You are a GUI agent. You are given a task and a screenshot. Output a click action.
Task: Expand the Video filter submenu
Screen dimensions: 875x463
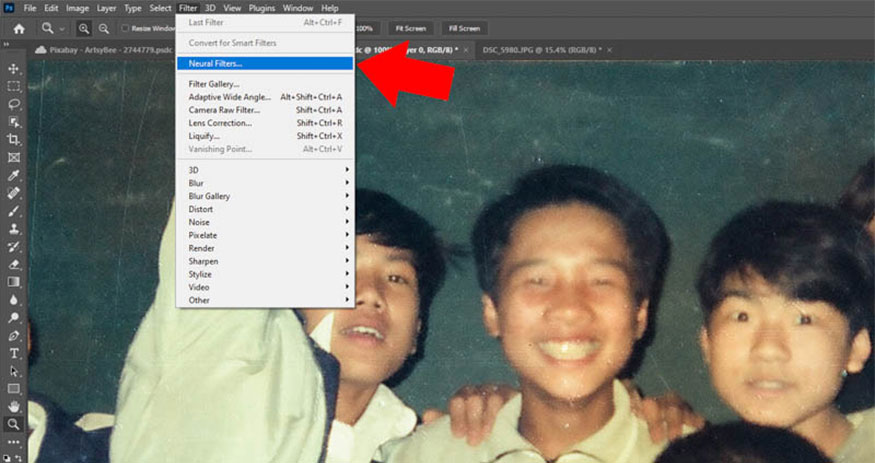(265, 287)
